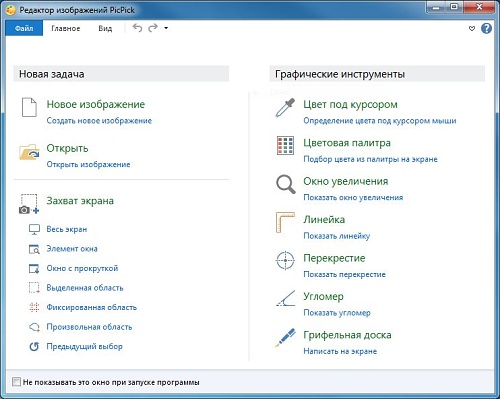This screenshot has height=399, width=500.
Task: Click the pixel ruler icon
Action: (285, 222)
